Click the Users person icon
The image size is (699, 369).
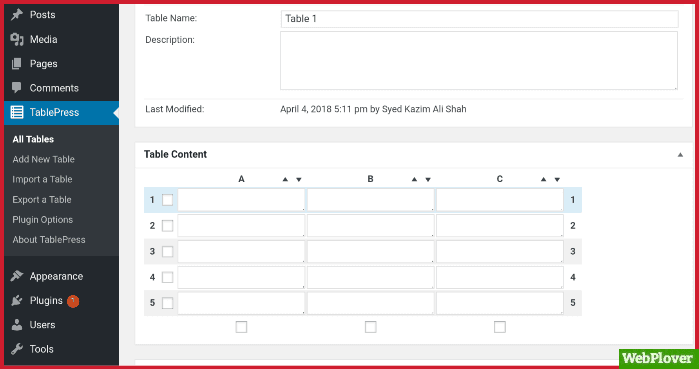pos(17,325)
